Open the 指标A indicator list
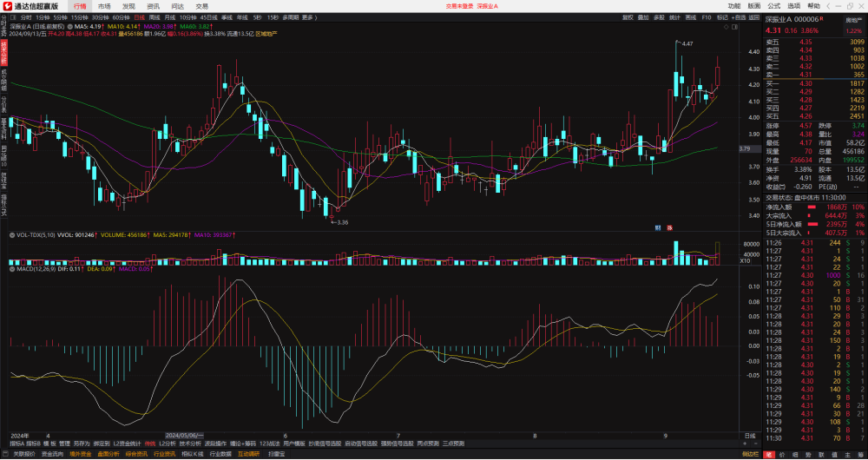This screenshot has height=460, width=868. pyautogui.click(x=16, y=444)
